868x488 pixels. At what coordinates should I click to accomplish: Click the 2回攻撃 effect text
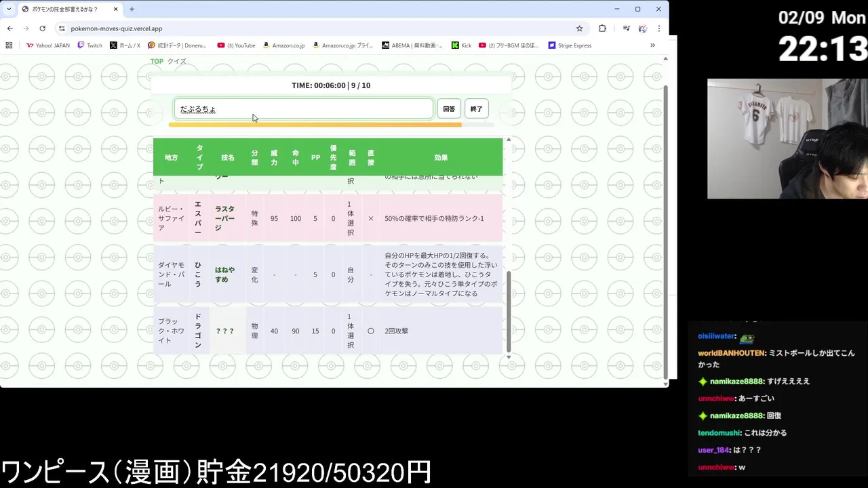click(396, 331)
